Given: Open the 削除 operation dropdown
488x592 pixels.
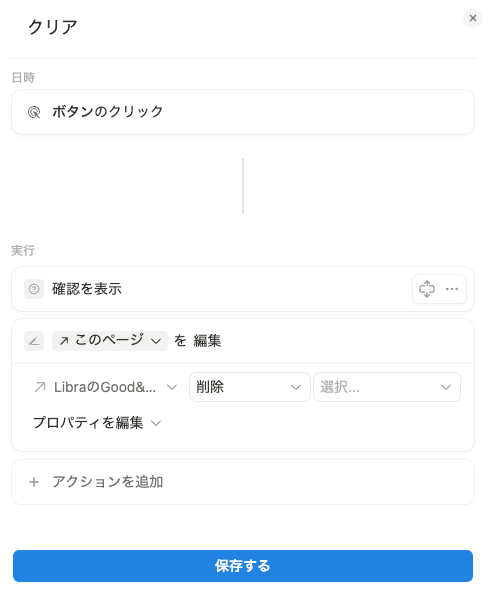Looking at the screenshot, I should 249,387.
